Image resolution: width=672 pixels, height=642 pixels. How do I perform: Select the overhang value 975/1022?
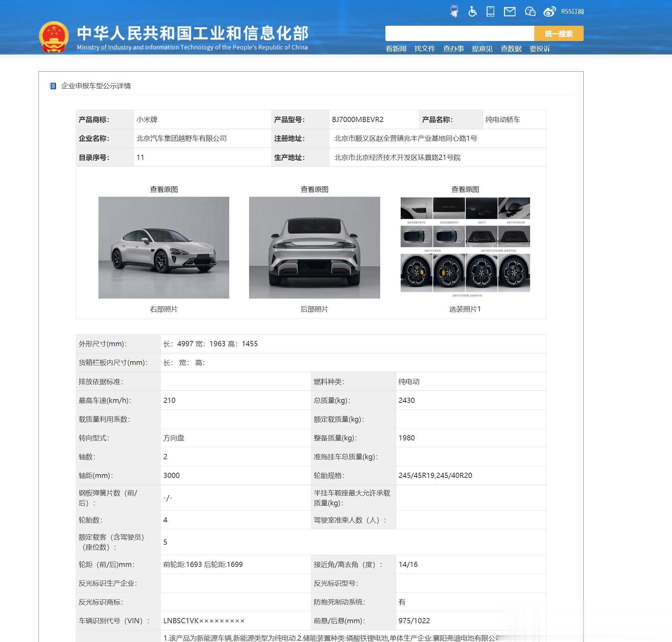point(414,621)
